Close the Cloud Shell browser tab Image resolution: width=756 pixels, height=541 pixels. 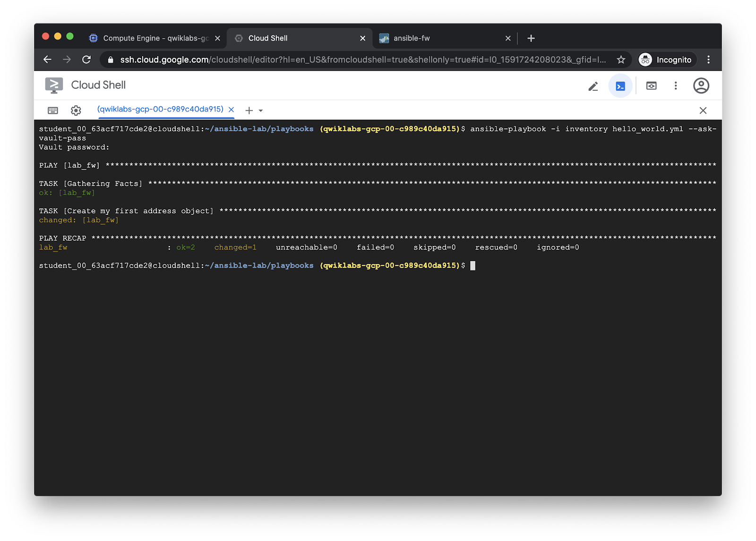[x=362, y=38]
